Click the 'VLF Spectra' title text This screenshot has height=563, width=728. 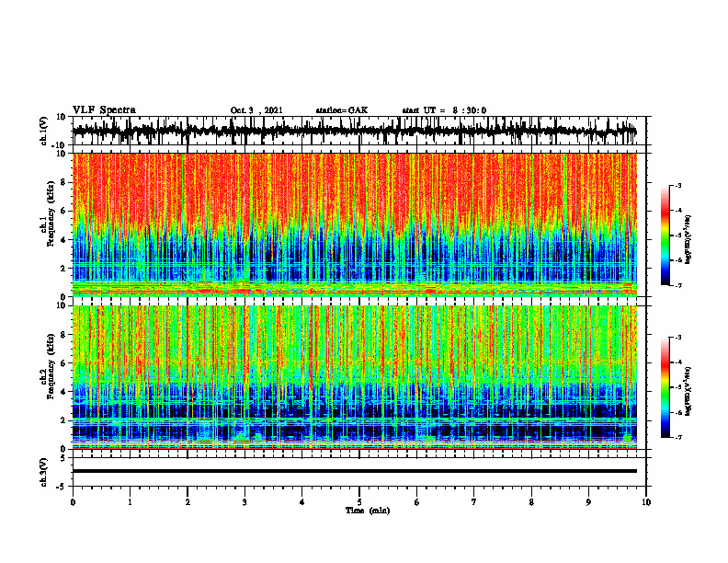pyautogui.click(x=104, y=110)
